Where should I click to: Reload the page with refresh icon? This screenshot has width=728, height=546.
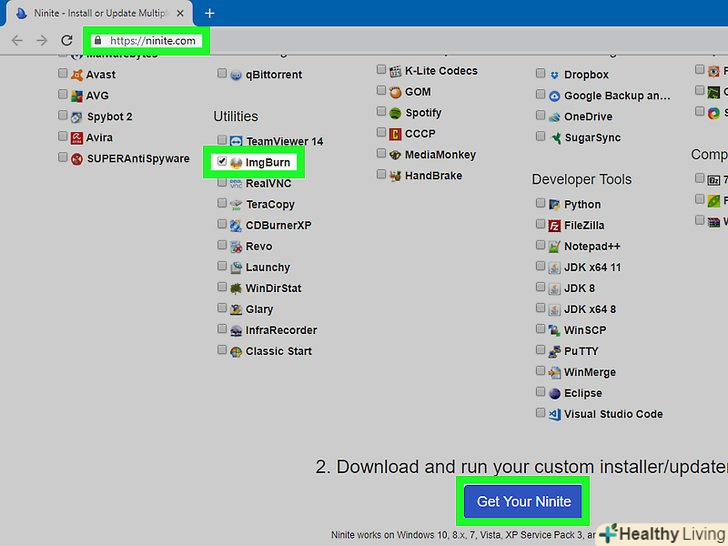[67, 40]
